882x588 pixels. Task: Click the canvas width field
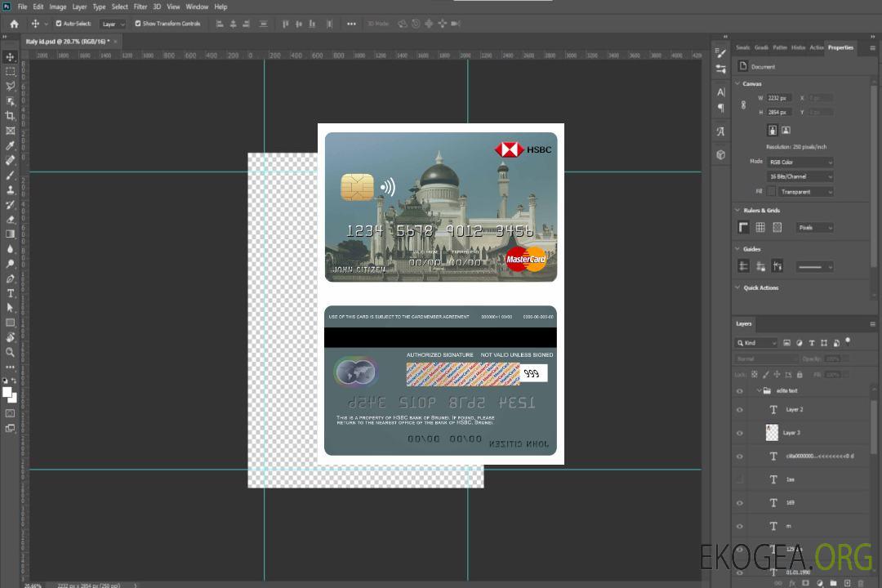tap(779, 98)
